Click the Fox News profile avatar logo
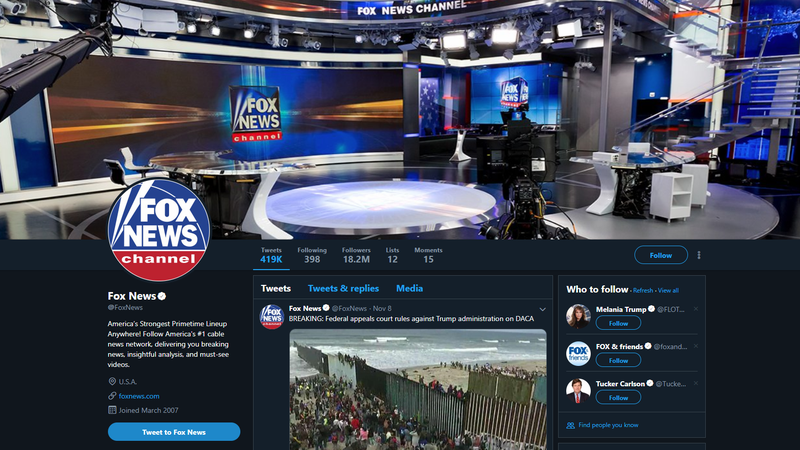This screenshot has height=450, width=800. coord(159,229)
